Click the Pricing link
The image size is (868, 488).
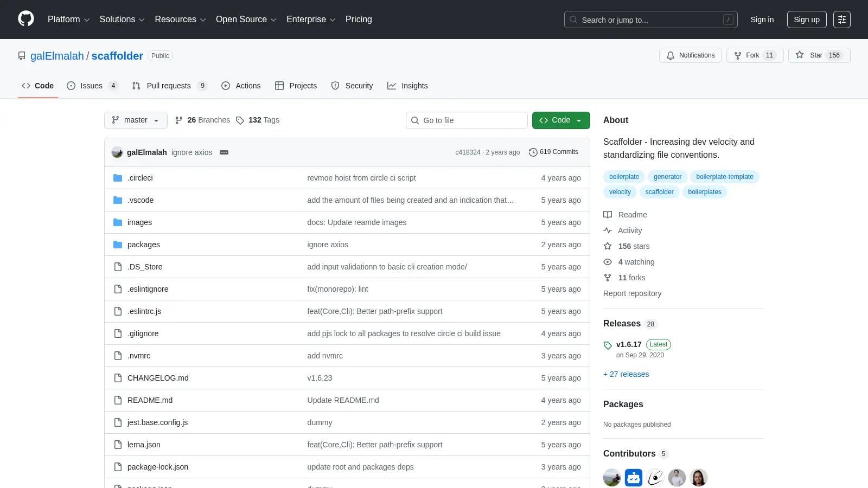pos(359,20)
